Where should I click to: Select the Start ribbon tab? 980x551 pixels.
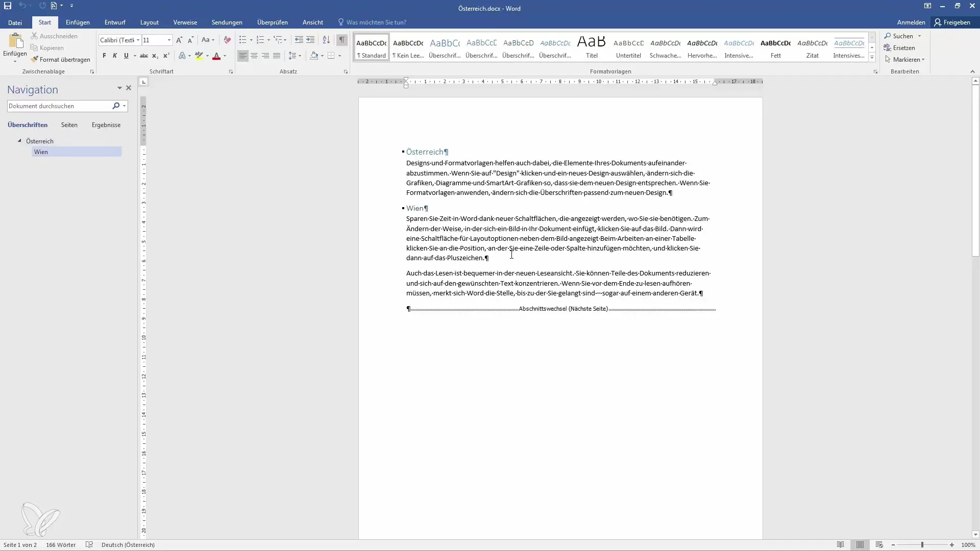click(x=44, y=22)
